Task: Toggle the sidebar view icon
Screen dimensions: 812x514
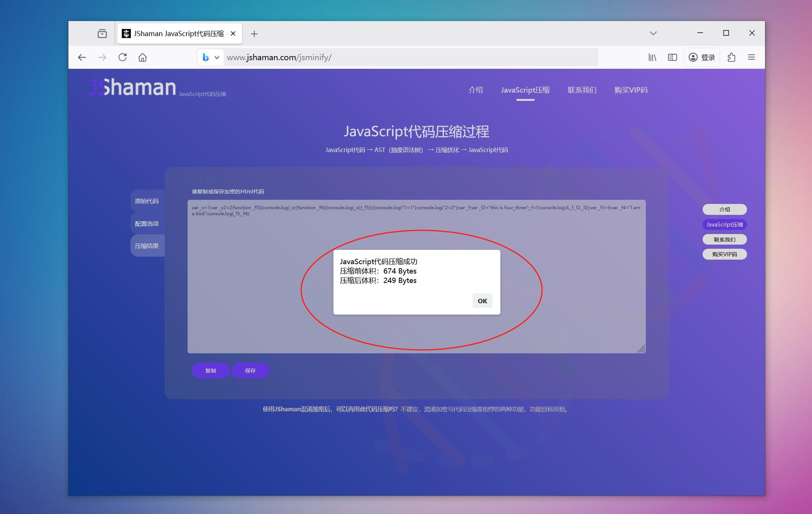Action: tap(672, 57)
